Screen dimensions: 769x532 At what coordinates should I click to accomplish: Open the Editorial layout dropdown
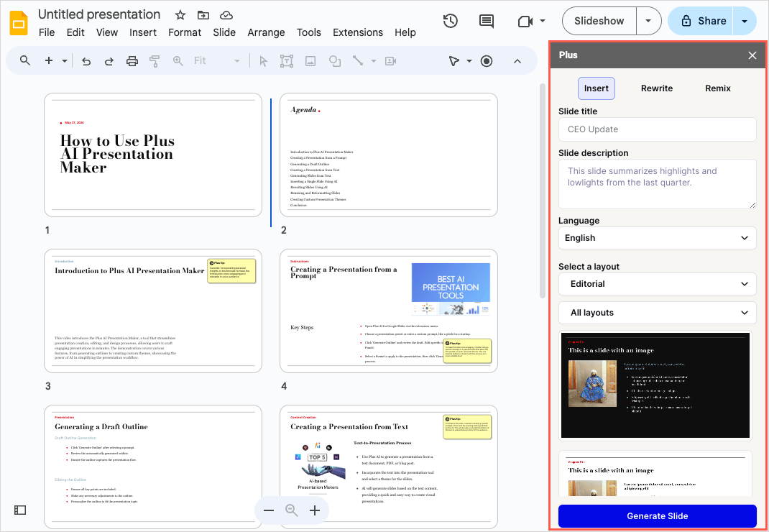657,284
